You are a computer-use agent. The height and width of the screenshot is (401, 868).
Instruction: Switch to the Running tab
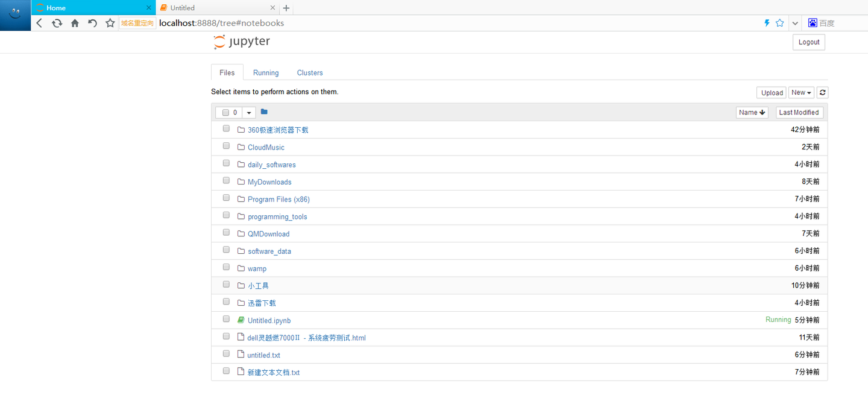point(265,72)
